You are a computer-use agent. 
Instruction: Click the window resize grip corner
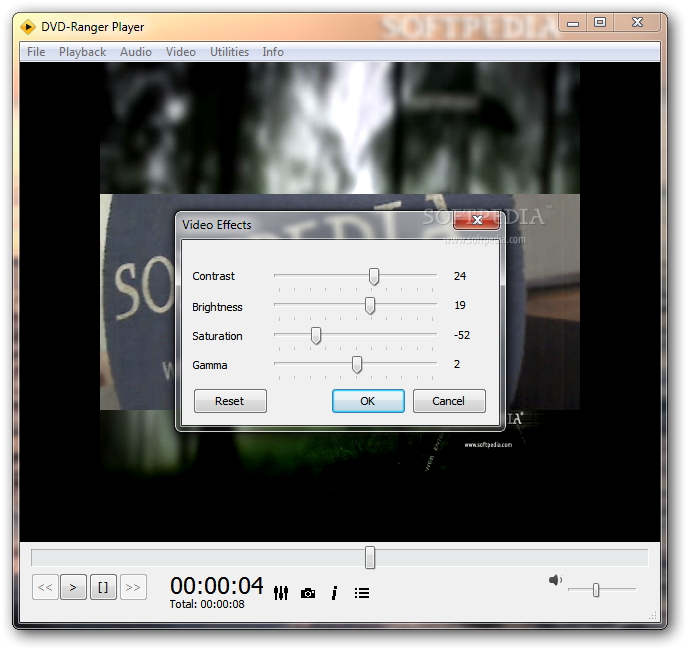(x=652, y=615)
